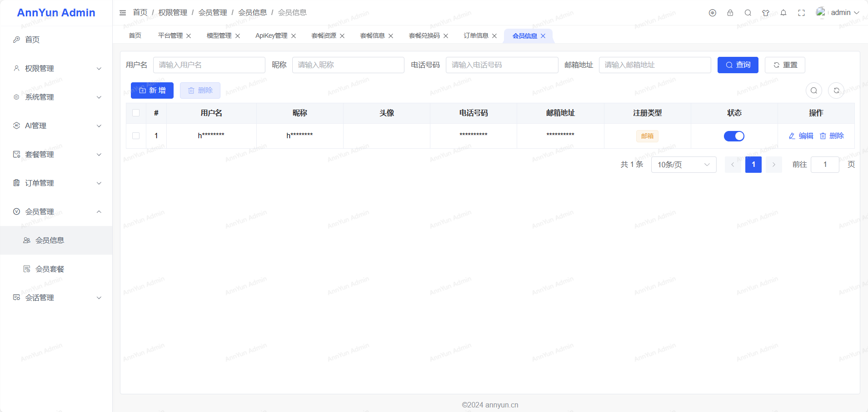This screenshot has width=868, height=412.
Task: Click the admin avatar image
Action: pyautogui.click(x=821, y=12)
